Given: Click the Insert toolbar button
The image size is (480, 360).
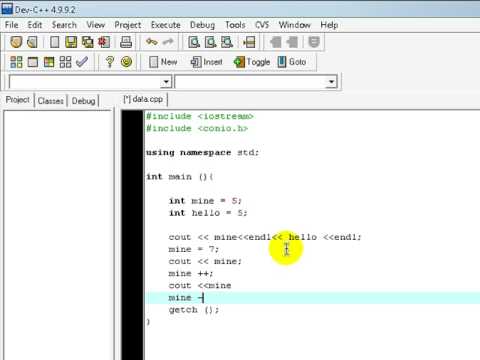Looking at the screenshot, I should pyautogui.click(x=206, y=62).
